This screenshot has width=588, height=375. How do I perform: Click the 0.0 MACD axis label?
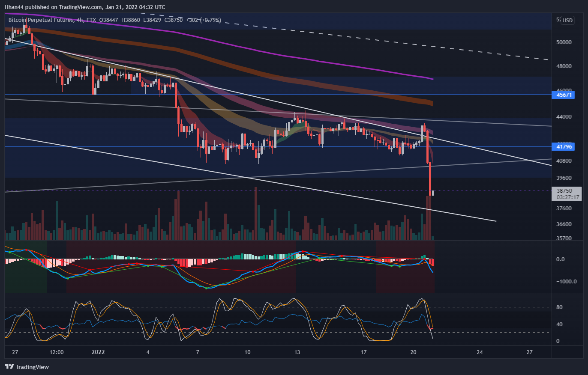(560, 259)
